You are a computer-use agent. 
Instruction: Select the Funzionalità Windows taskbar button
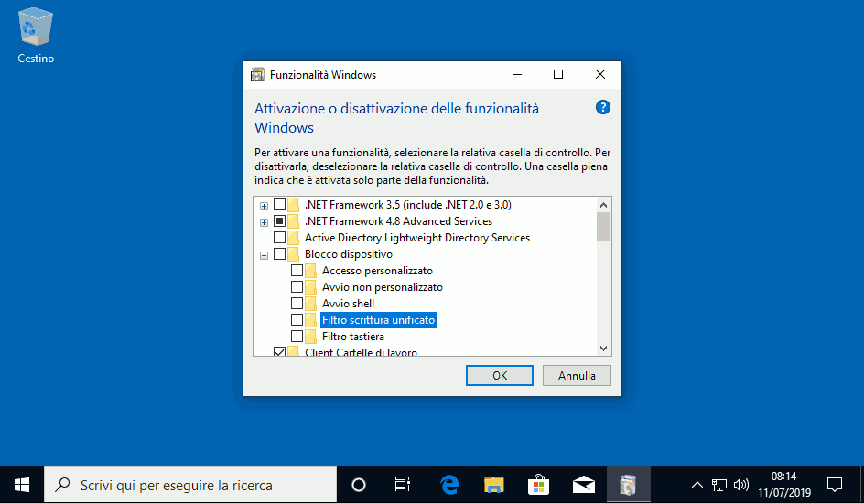628,486
